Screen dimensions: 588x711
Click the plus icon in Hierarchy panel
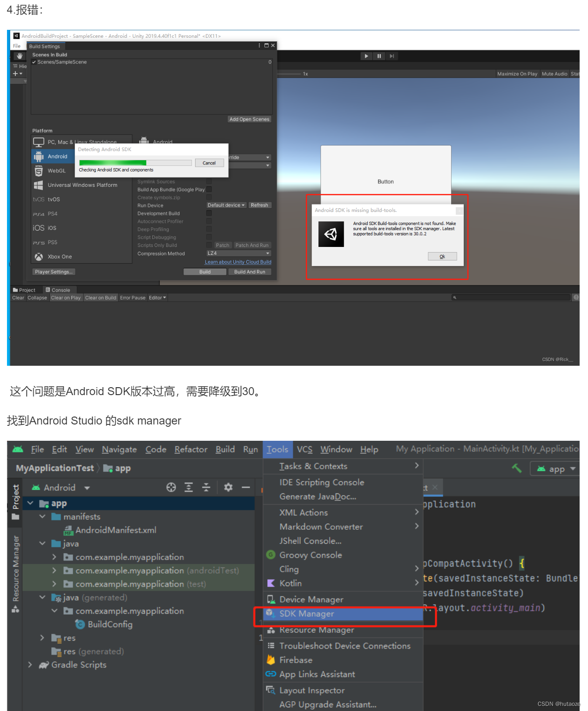15,74
